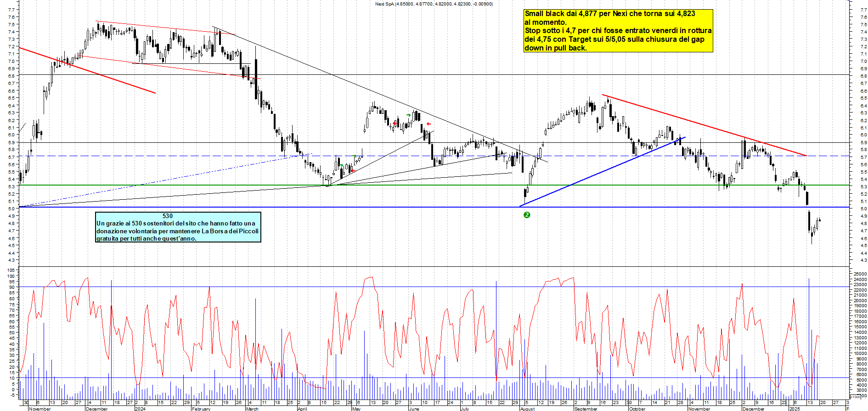Click the green circle marker numbered 2

coord(527,215)
